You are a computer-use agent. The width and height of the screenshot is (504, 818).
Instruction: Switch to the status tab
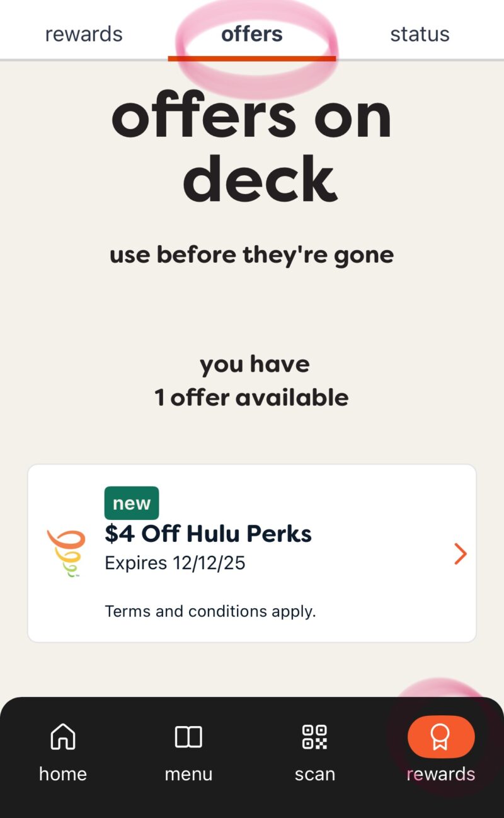pos(420,34)
